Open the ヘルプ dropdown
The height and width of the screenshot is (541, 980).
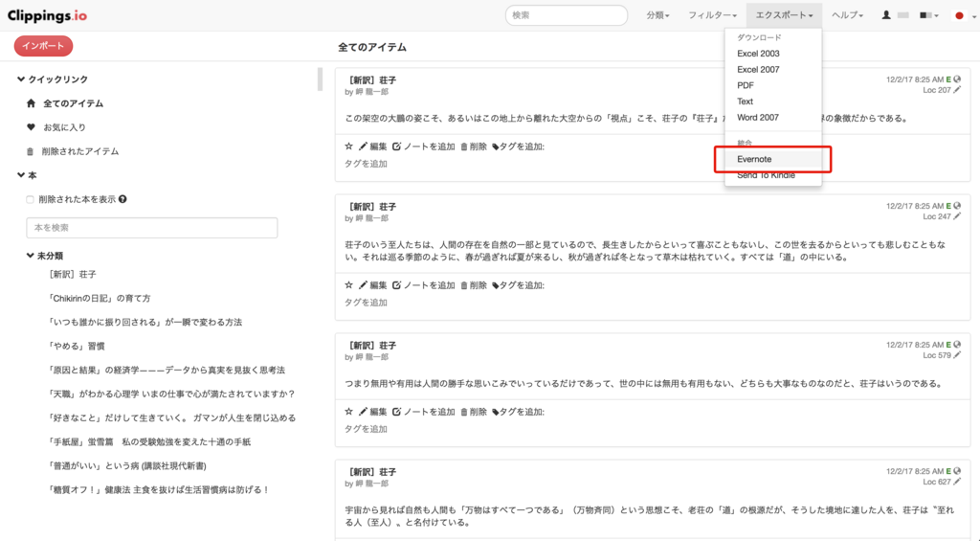click(x=847, y=15)
